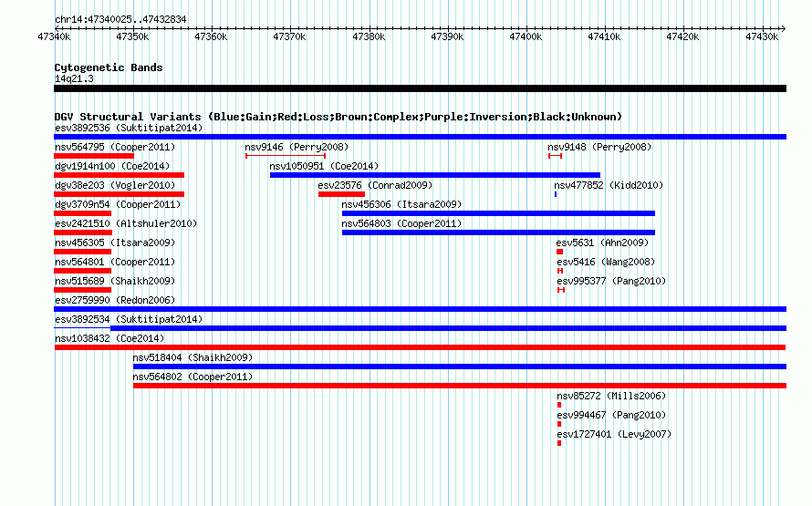Open esv1727401 (Levy2007) label
The image size is (812, 506).
[614, 434]
